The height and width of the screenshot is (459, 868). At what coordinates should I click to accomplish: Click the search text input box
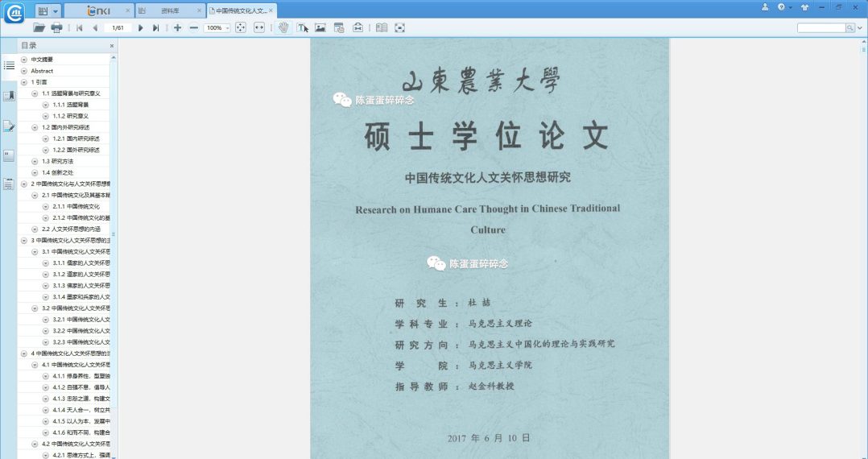click(821, 27)
